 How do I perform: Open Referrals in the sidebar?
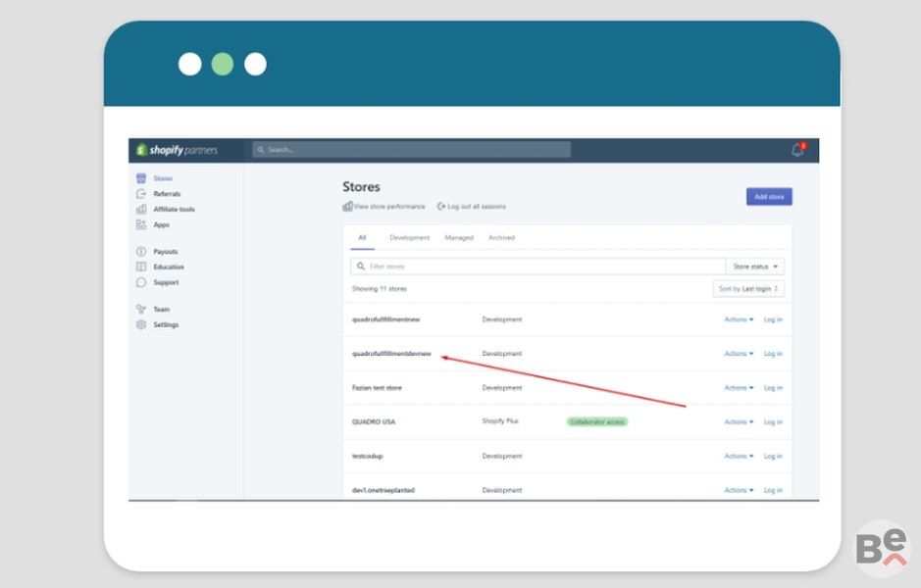(x=167, y=194)
